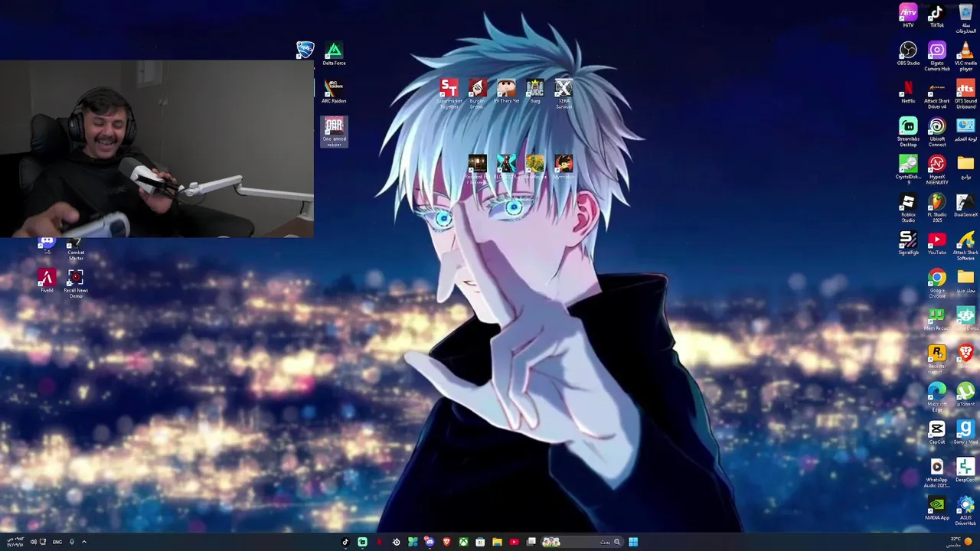The image size is (980, 551).
Task: Open Attack Shark Software shortcut
Action: (965, 245)
